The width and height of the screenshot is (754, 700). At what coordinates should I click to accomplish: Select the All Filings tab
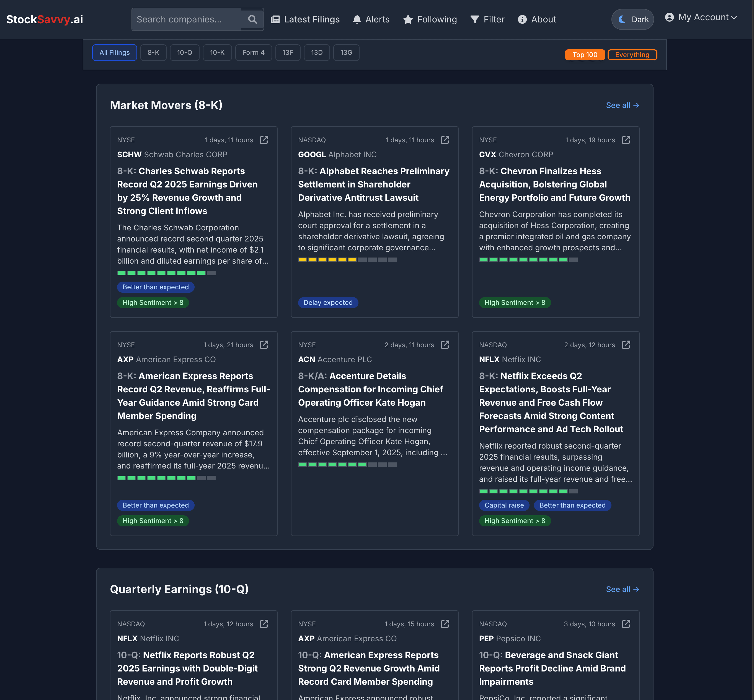(114, 53)
